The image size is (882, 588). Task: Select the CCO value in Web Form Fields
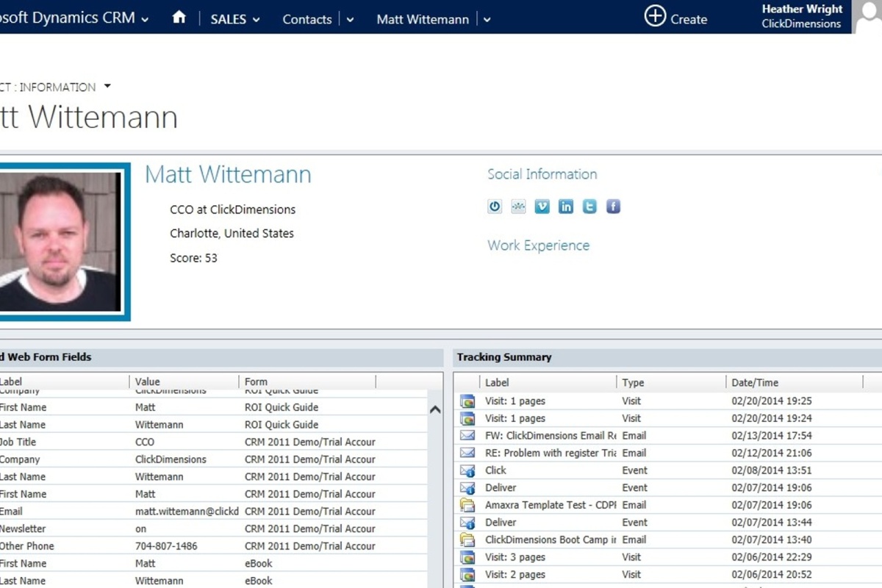145,442
